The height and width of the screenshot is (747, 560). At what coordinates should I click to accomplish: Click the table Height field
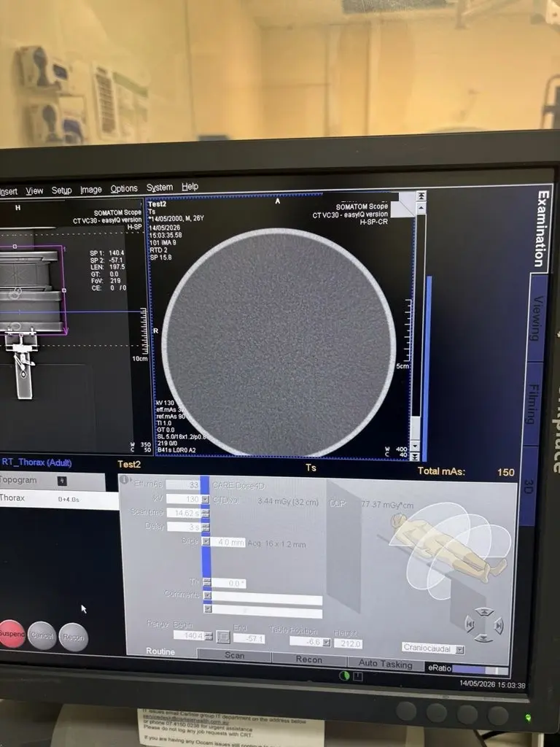tap(349, 643)
